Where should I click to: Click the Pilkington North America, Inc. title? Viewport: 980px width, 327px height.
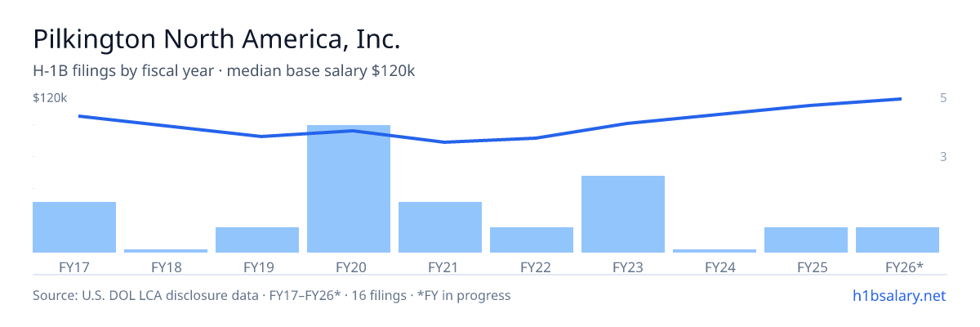(x=216, y=39)
